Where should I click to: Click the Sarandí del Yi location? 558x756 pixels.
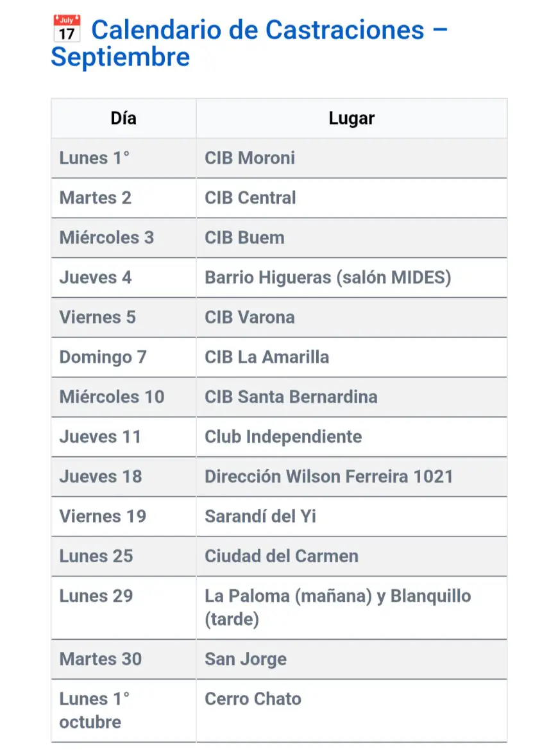[x=260, y=516]
